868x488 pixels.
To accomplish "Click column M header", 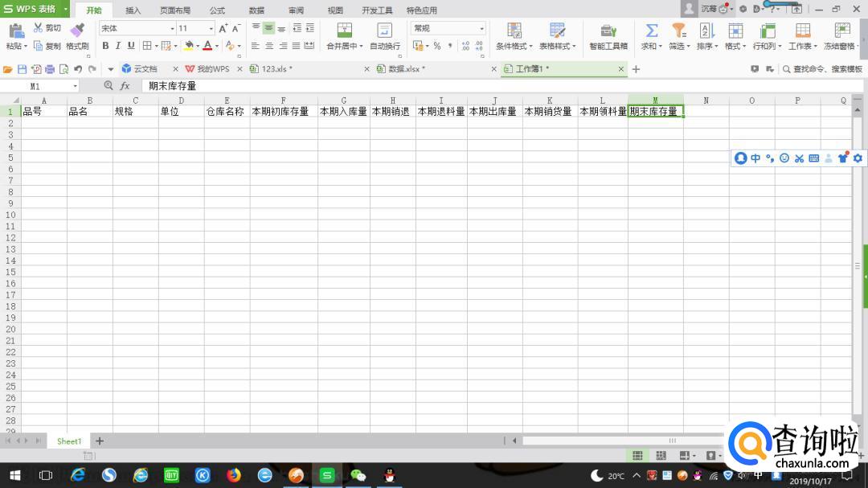I will [656, 100].
